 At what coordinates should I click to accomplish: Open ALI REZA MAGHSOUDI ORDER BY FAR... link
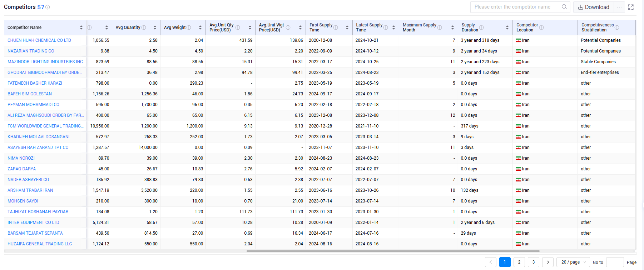[46, 115]
